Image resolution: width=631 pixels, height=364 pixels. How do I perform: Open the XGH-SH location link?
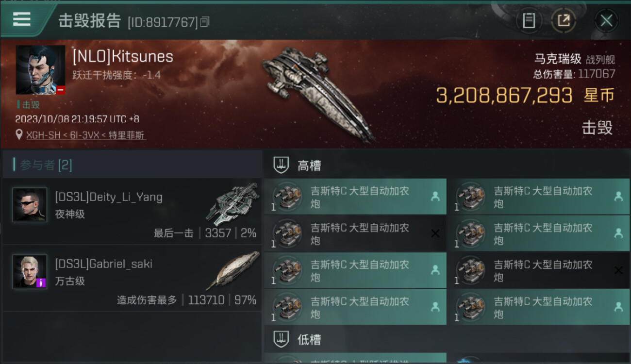click(86, 135)
